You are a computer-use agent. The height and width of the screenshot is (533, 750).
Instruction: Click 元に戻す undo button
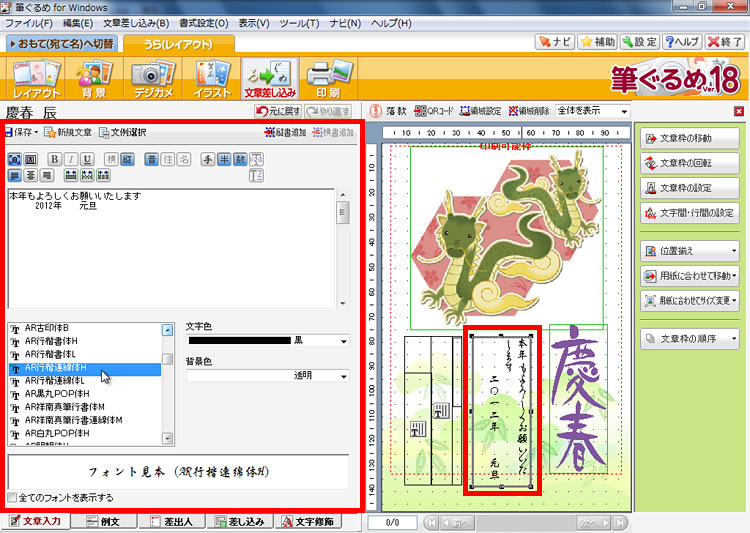click(278, 111)
